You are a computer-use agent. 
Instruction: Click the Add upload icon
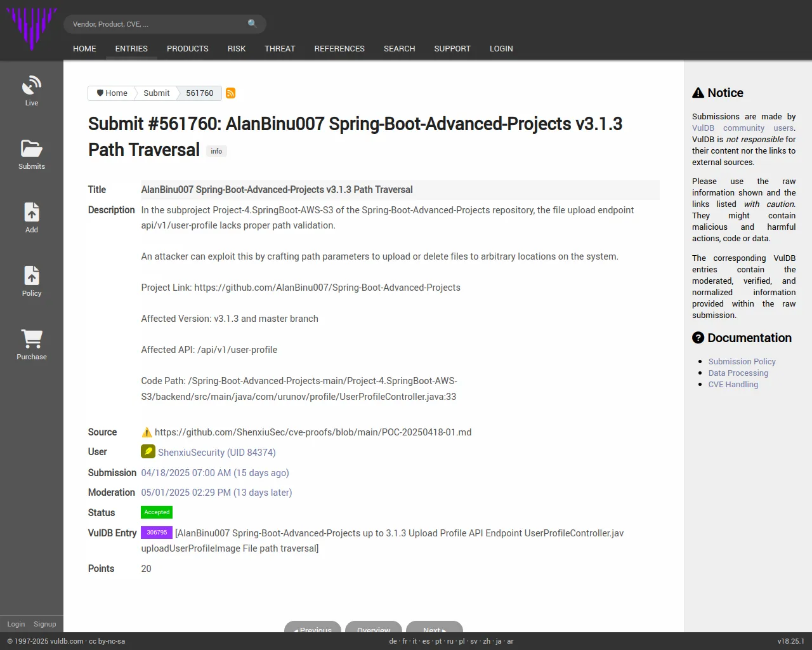click(x=32, y=212)
